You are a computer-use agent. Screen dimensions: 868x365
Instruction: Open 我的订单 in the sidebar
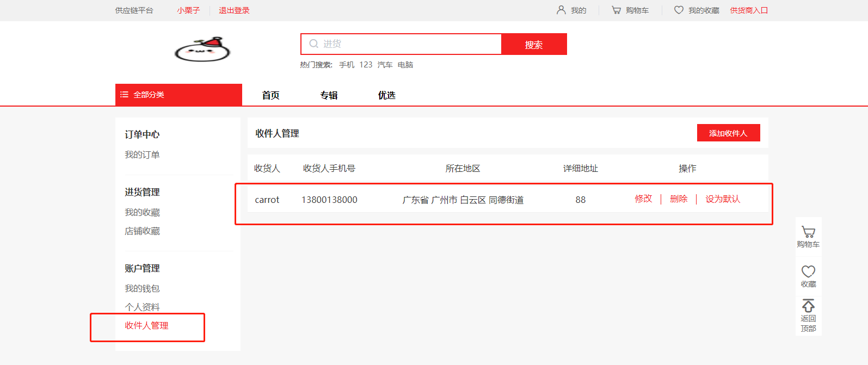pyautogui.click(x=142, y=155)
